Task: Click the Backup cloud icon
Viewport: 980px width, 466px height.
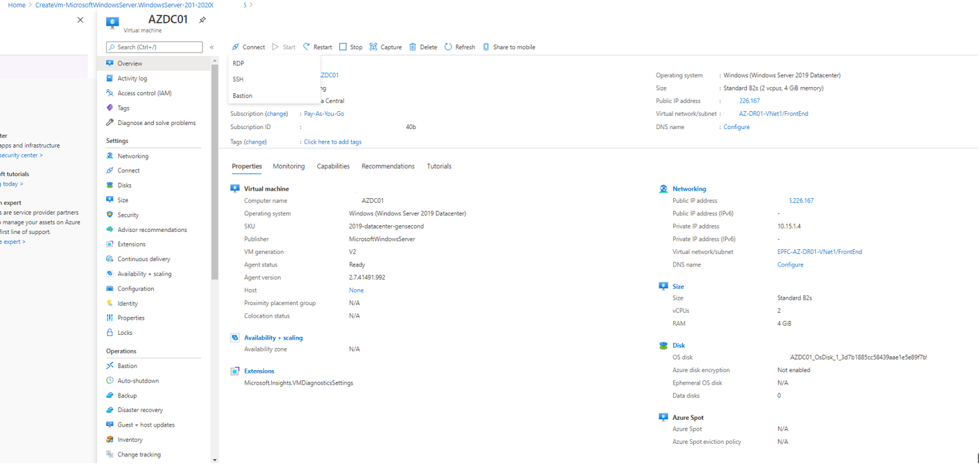Action: [x=110, y=396]
